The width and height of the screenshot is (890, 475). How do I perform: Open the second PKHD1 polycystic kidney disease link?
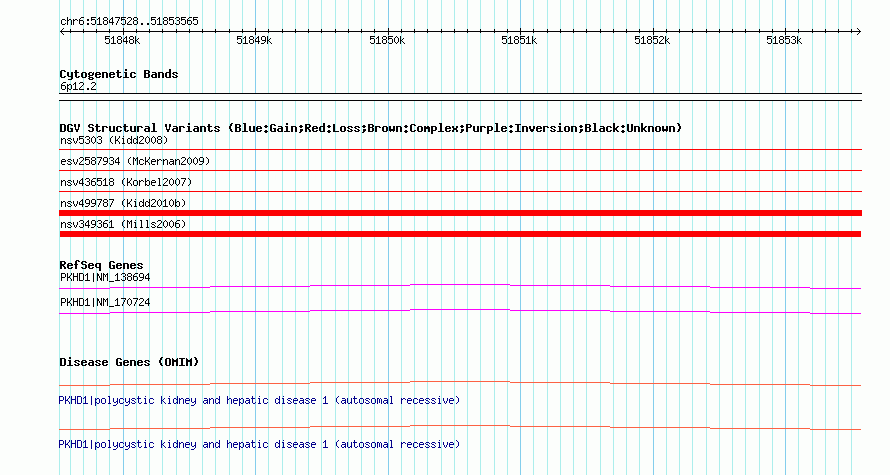coord(259,444)
